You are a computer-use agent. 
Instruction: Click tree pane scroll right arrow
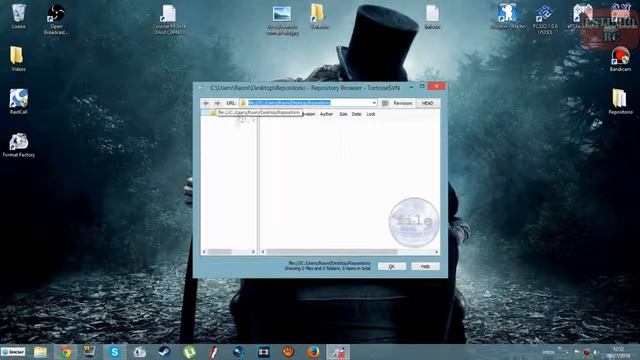253,252
